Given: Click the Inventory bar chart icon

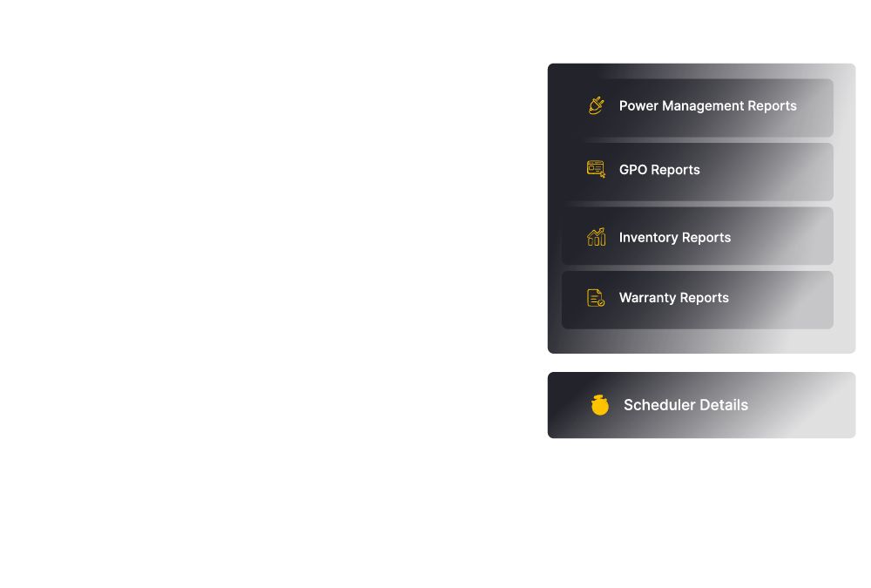Looking at the screenshot, I should coord(596,237).
